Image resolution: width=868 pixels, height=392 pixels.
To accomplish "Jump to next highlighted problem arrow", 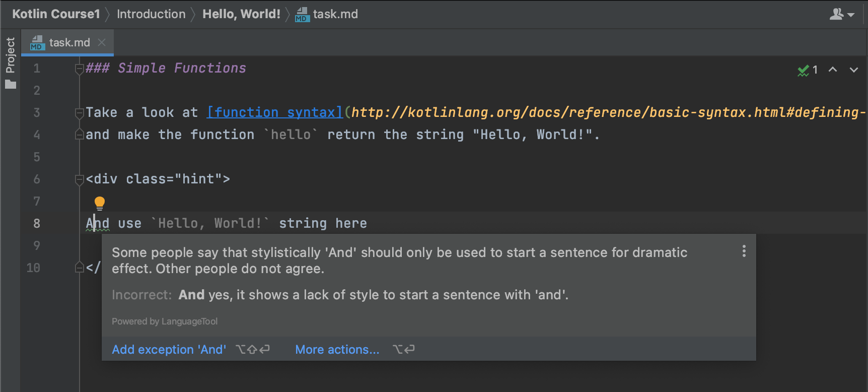I will [854, 70].
